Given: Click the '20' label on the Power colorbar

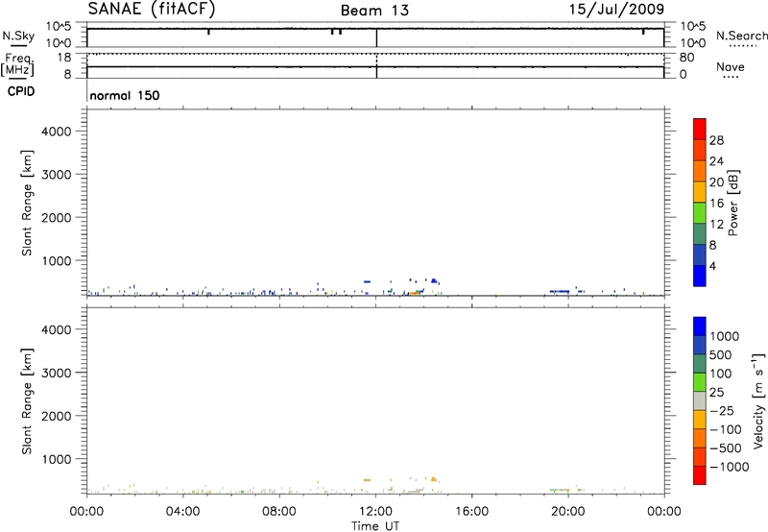Looking at the screenshot, I should 716,182.
